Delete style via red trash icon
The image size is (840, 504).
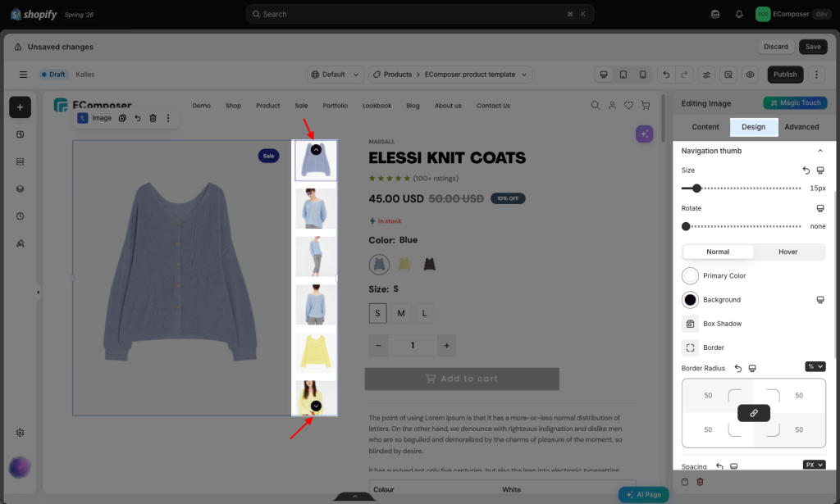click(x=700, y=482)
